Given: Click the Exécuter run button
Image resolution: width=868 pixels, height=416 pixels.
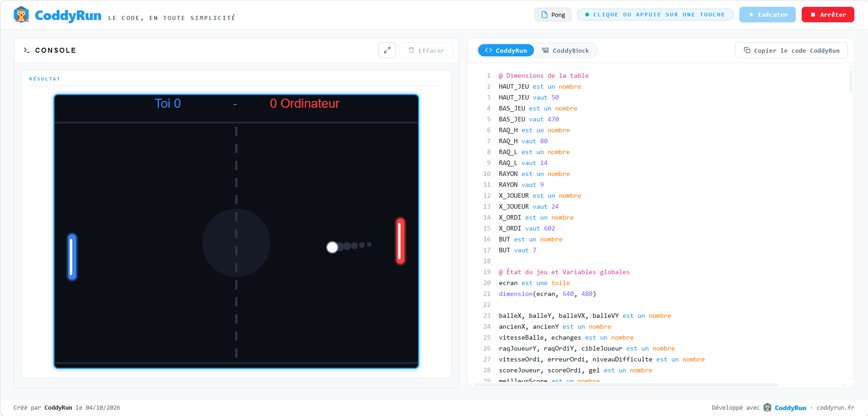Looking at the screenshot, I should (x=767, y=15).
